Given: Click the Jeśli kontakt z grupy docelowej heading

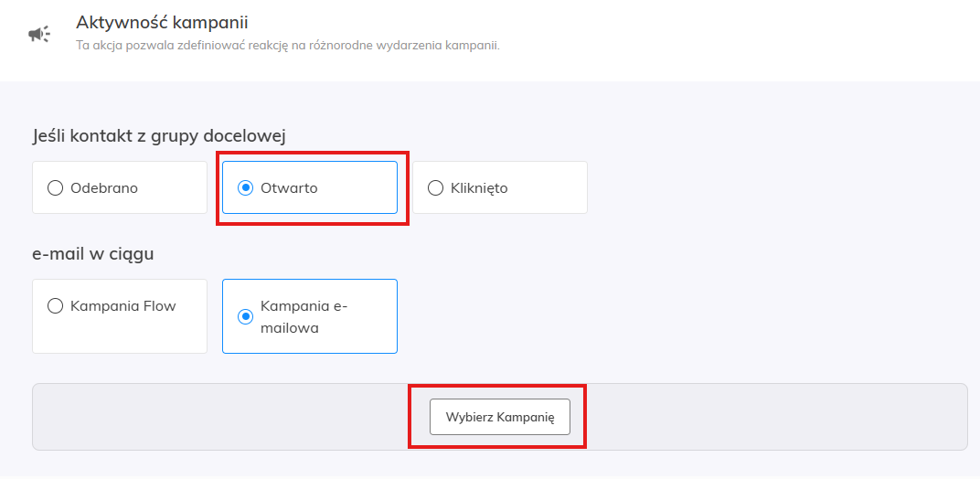Looking at the screenshot, I should point(159,136).
